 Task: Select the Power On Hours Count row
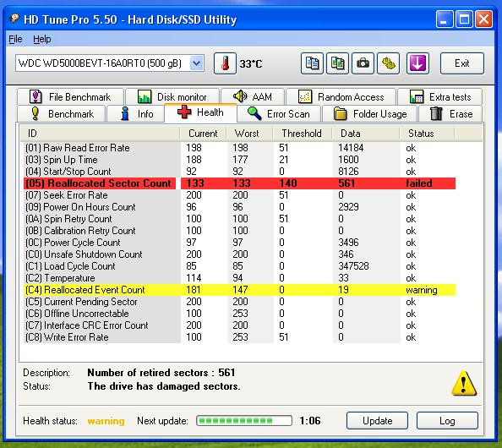[239, 207]
